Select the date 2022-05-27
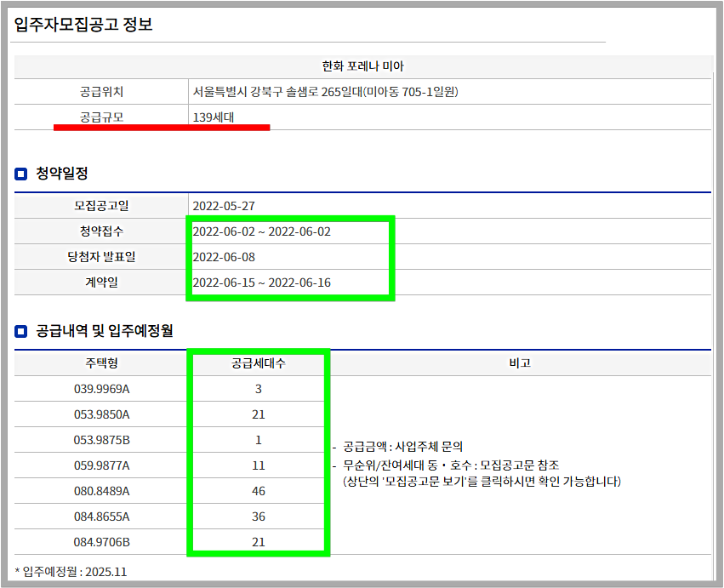The height and width of the screenshot is (588, 724). [x=224, y=206]
